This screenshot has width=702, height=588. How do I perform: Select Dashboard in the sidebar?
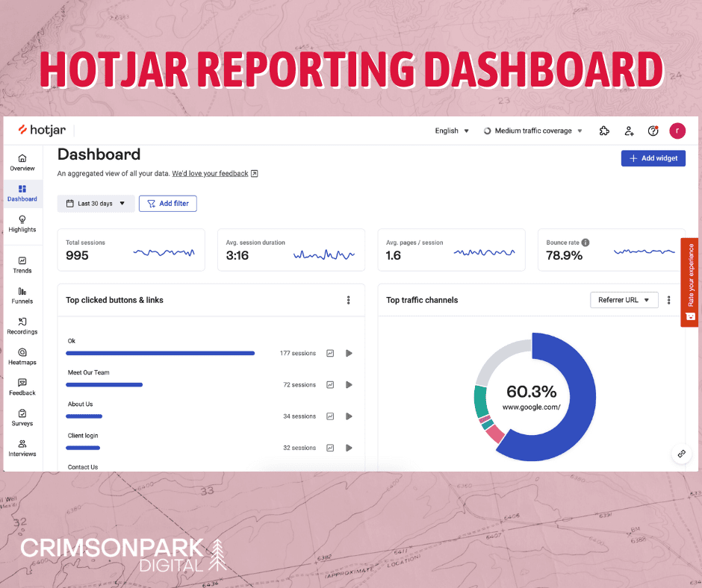tap(22, 193)
